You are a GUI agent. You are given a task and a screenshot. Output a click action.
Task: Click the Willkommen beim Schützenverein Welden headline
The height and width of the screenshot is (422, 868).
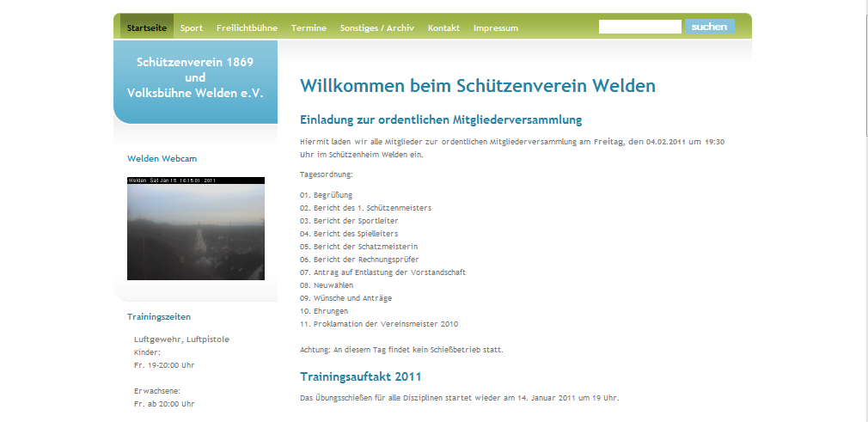click(477, 86)
